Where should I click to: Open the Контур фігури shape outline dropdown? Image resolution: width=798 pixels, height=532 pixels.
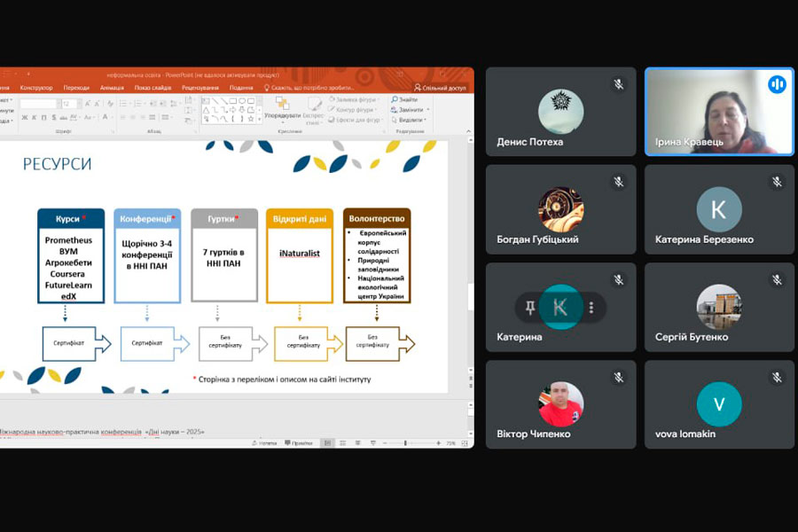[353, 109]
